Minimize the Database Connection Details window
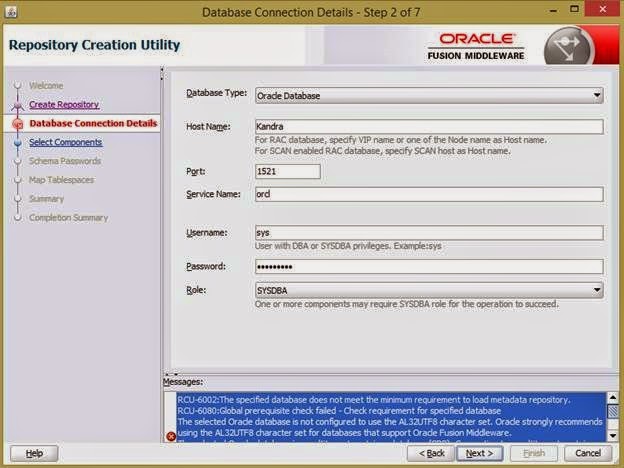Screen dimensions: 624x468 click(553, 11)
